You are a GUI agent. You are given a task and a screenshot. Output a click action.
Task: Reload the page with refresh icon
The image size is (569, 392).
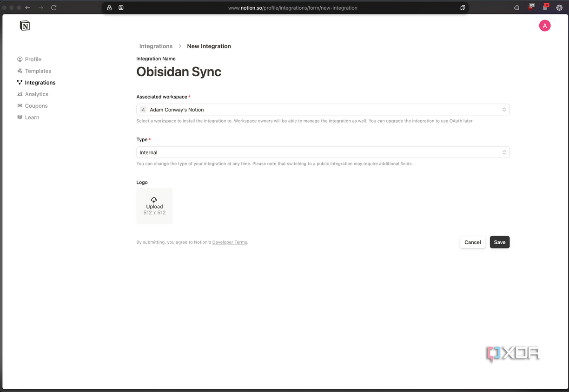54,8
